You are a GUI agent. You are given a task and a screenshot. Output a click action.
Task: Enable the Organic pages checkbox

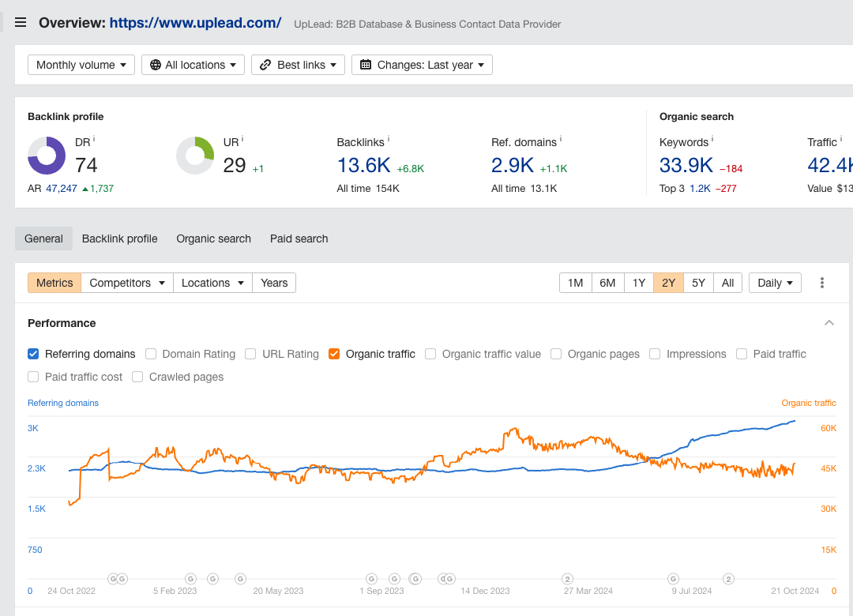point(556,354)
